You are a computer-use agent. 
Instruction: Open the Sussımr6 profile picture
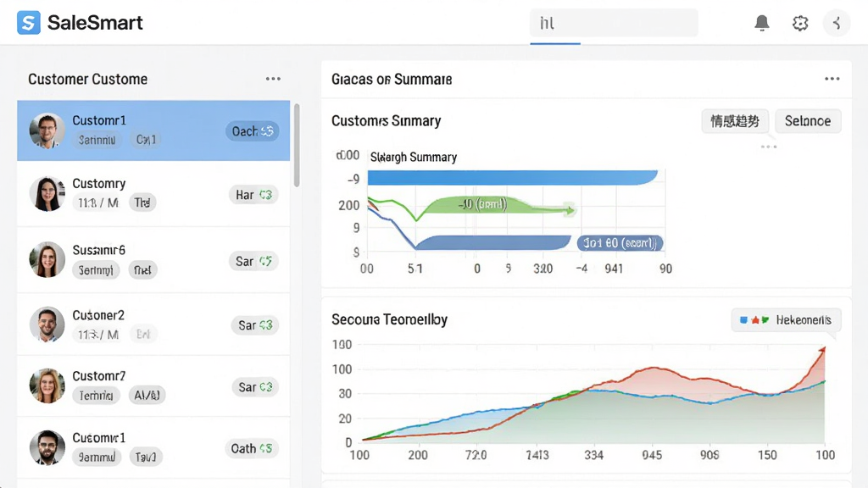(47, 259)
